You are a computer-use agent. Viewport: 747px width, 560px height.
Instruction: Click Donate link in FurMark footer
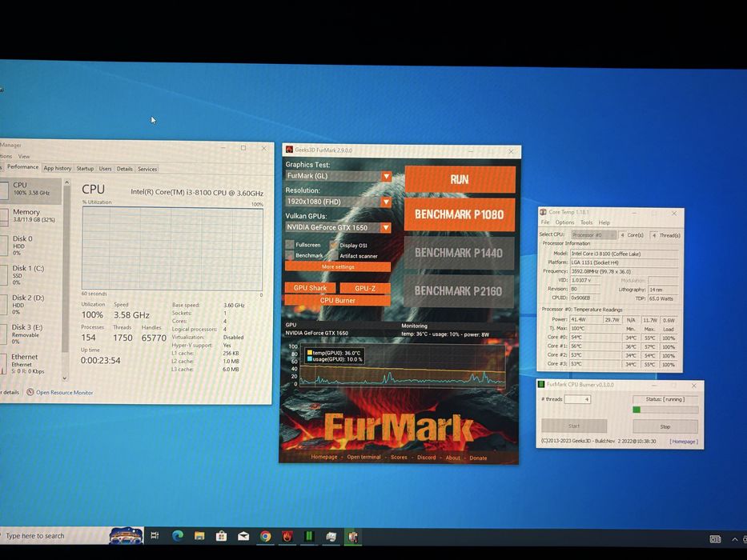pos(478,458)
